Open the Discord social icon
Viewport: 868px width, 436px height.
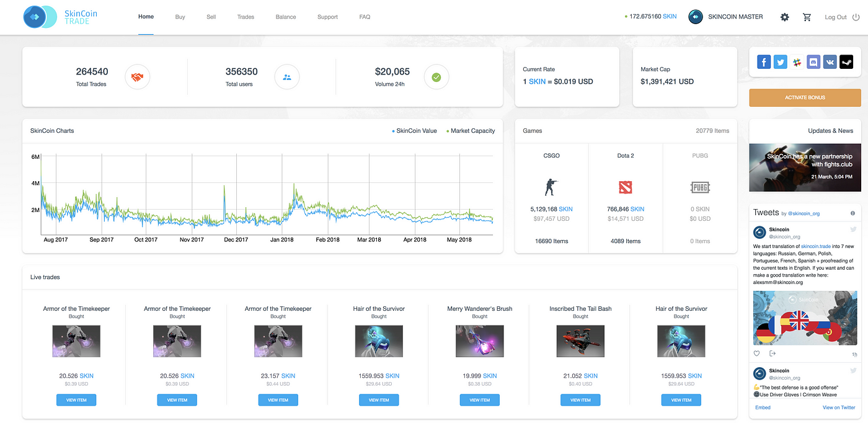[813, 62]
